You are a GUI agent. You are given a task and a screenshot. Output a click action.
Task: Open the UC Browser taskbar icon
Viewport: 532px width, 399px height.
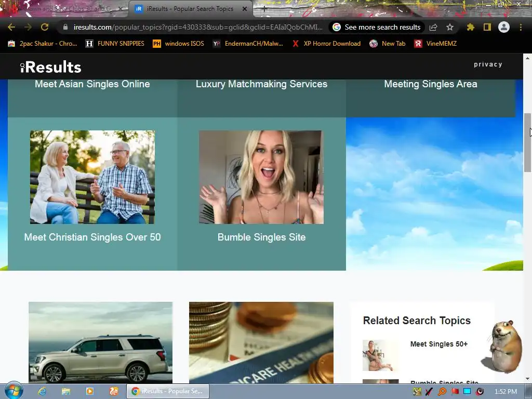click(114, 391)
